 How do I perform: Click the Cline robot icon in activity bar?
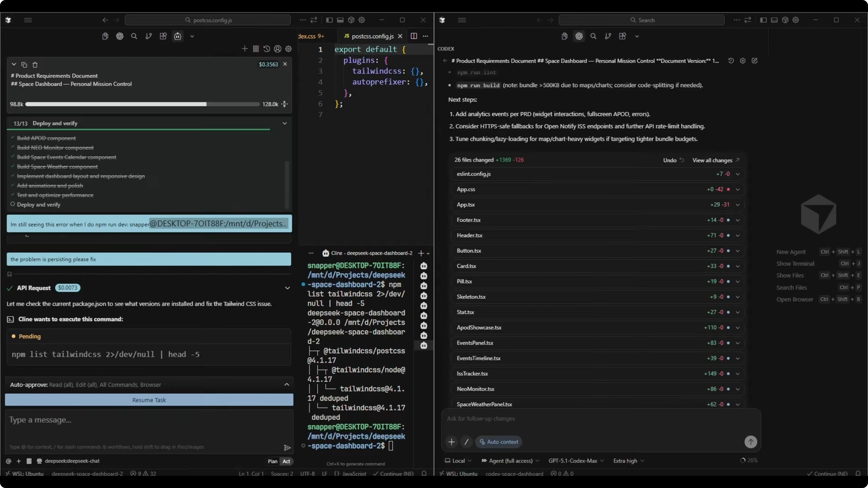(x=178, y=36)
